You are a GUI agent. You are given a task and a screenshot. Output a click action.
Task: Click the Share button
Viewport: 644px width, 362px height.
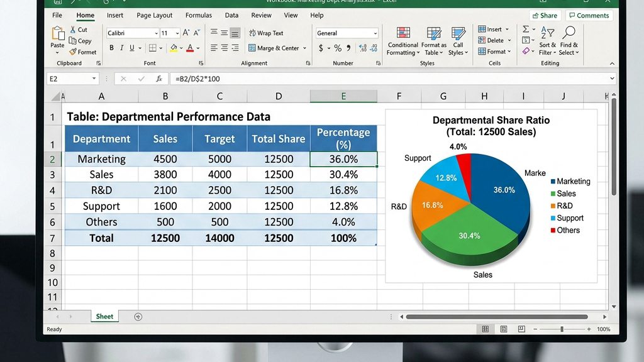coord(545,16)
